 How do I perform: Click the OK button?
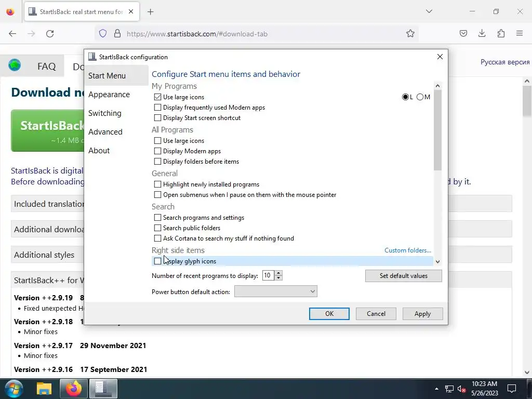tap(329, 314)
